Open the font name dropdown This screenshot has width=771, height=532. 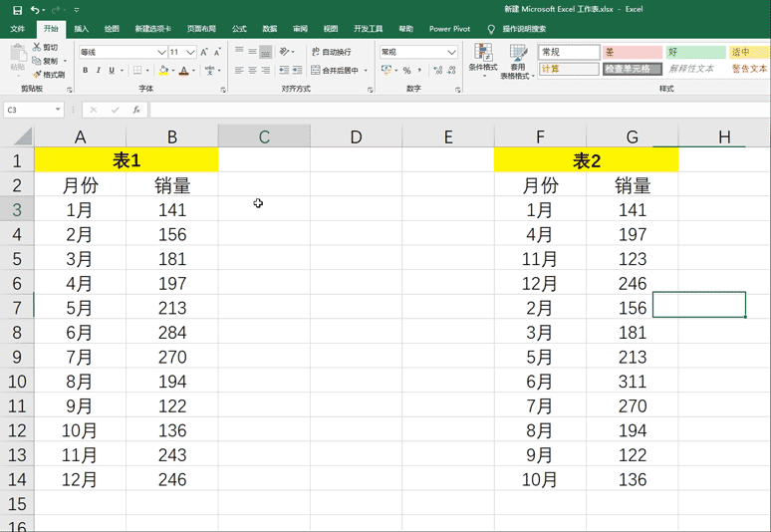click(x=161, y=52)
